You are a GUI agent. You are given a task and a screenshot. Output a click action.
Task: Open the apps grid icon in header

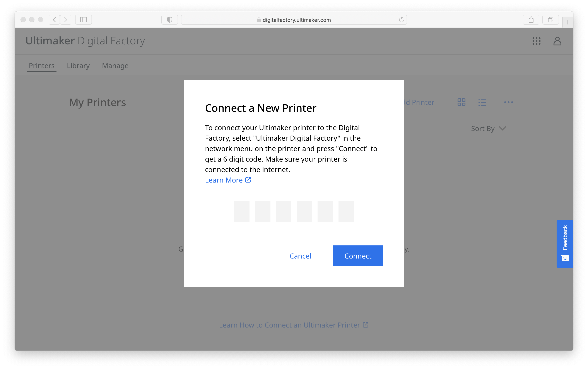tap(536, 41)
